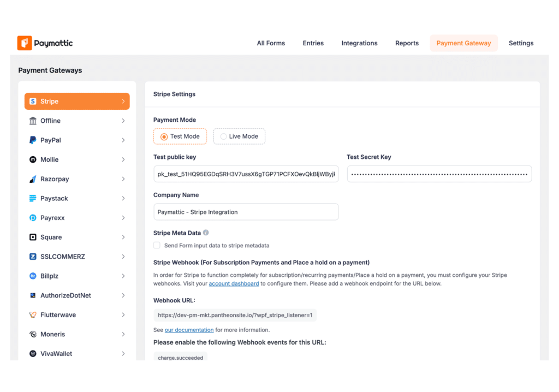Select the Razorpay icon in sidebar
Screen dimensions: 559x392
click(33, 179)
